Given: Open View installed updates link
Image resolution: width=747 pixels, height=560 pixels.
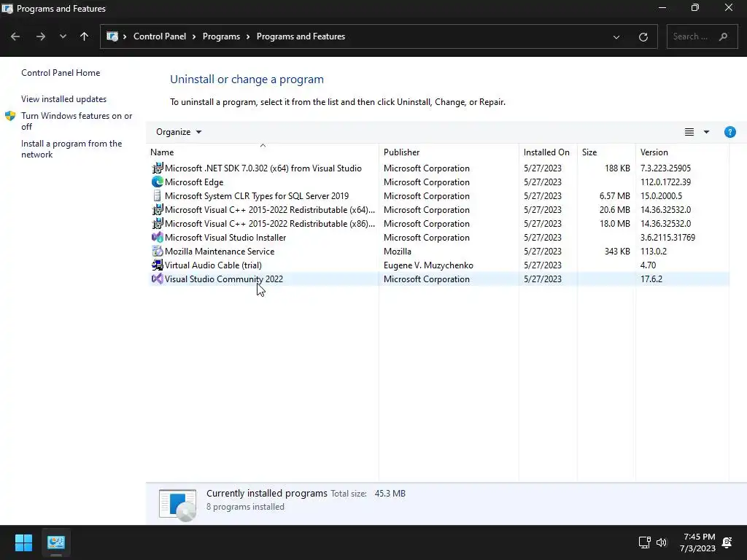Looking at the screenshot, I should tap(64, 99).
